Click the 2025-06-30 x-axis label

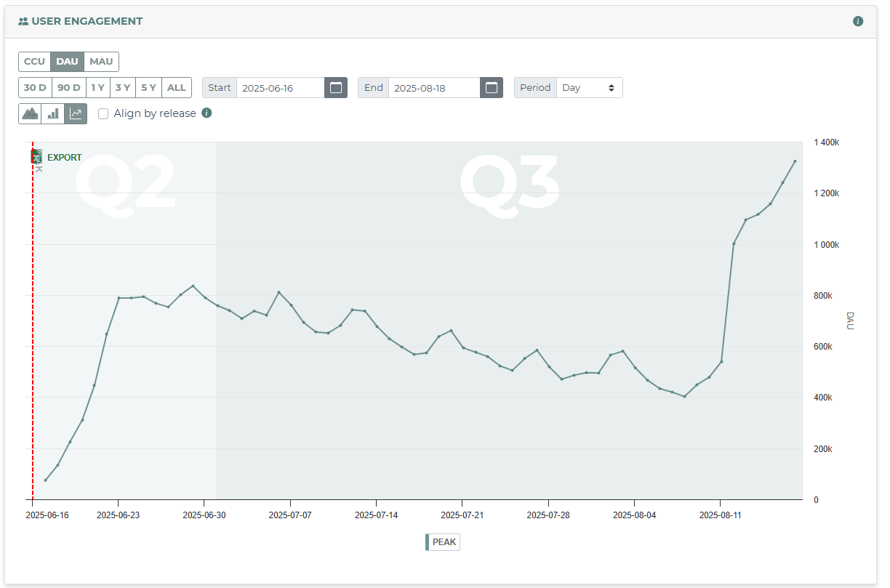pos(204,515)
